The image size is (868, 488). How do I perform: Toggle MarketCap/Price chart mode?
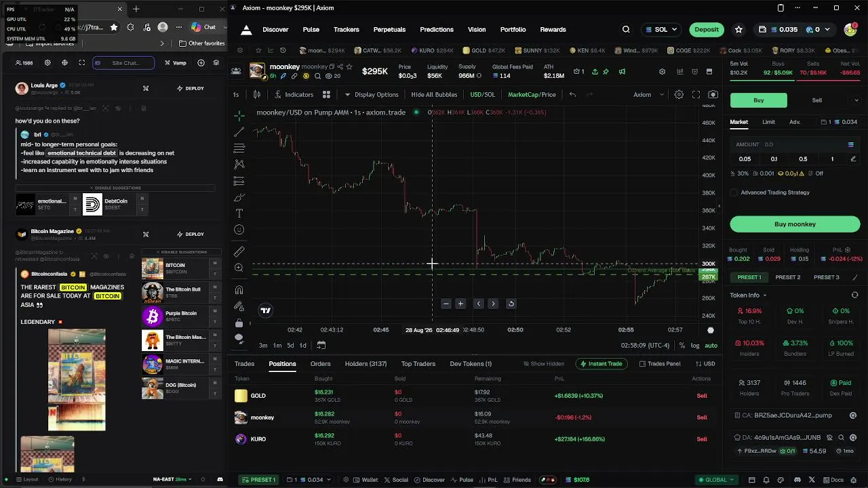pos(532,95)
